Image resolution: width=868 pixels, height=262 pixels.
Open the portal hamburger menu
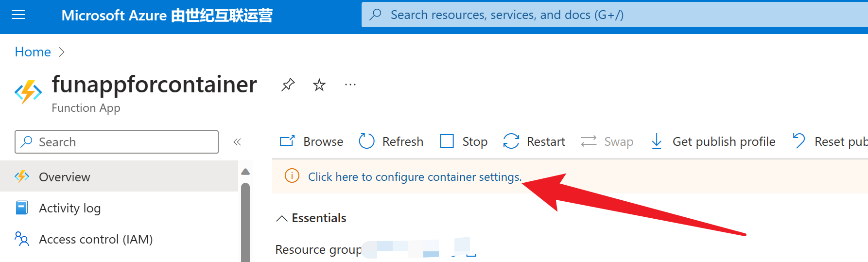[x=18, y=15]
